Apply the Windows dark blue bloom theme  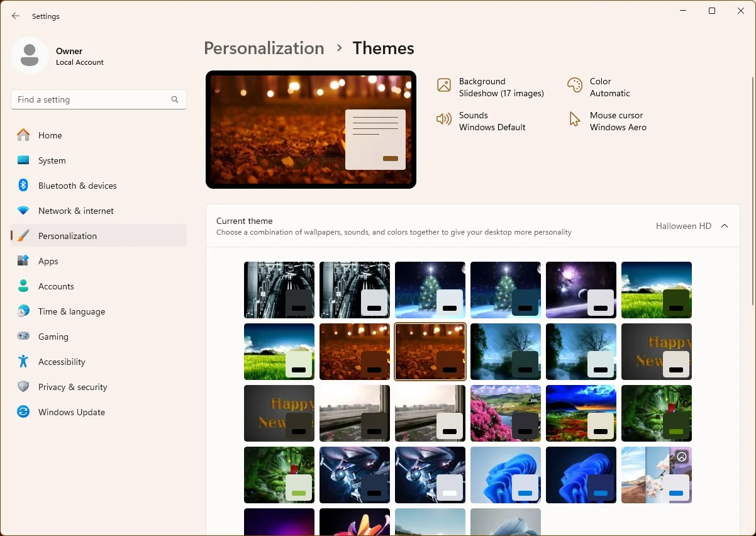[581, 475]
